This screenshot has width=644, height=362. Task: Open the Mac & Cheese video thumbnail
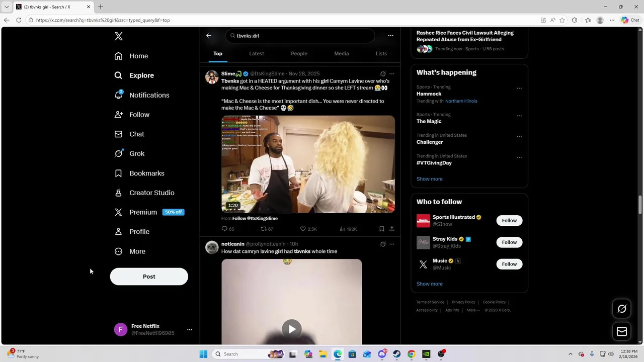tap(308, 164)
